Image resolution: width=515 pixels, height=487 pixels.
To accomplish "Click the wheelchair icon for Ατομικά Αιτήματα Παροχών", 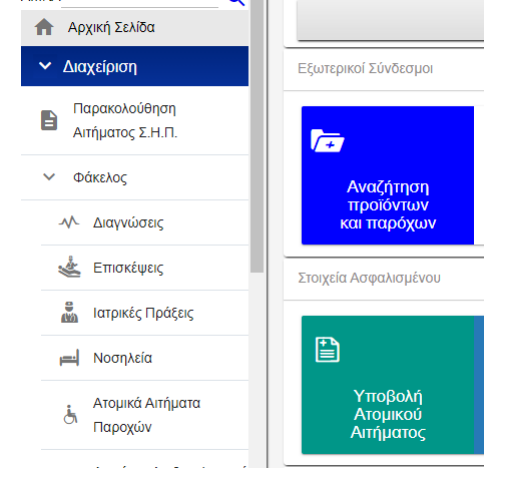I will (70, 415).
